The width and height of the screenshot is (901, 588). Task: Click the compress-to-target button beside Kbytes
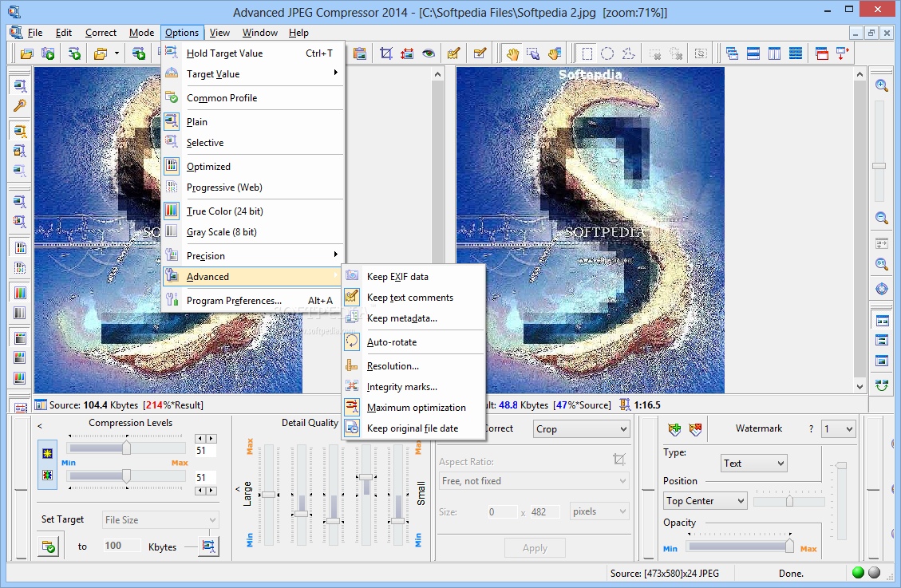click(208, 546)
